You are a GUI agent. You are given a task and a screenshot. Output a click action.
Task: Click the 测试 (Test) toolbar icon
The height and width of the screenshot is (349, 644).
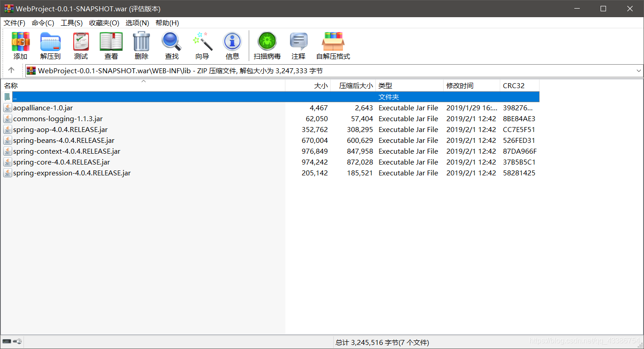point(81,42)
